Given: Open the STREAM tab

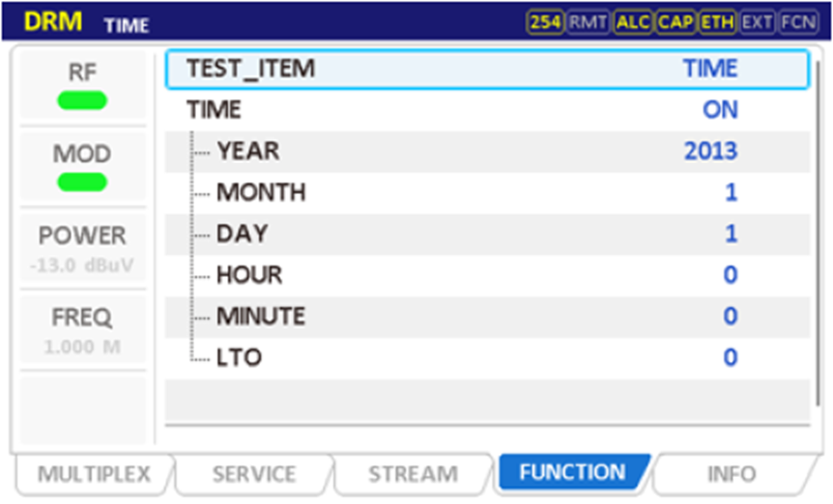Looking at the screenshot, I should click(413, 474).
